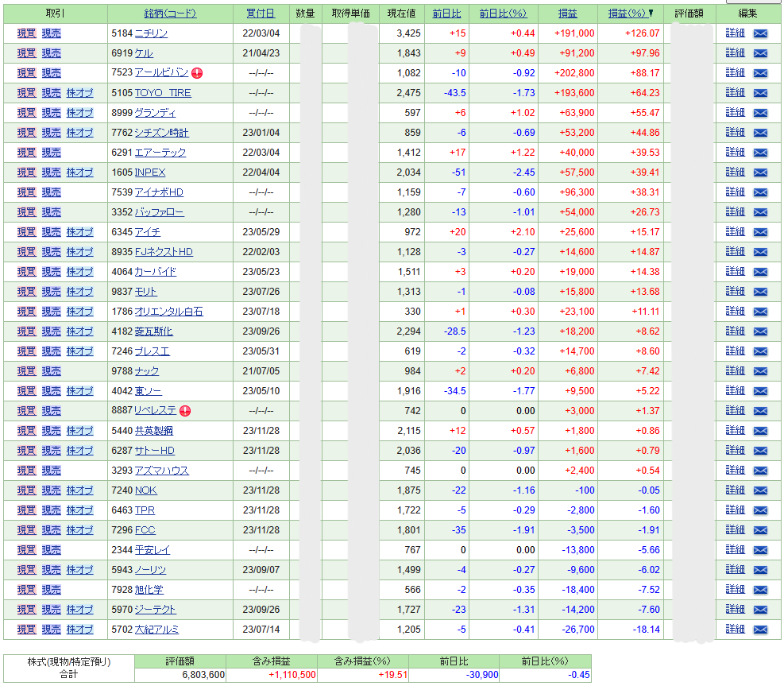This screenshot has height=686, width=784.
Task: Click 株オプ for FCC
Action: tap(80, 530)
